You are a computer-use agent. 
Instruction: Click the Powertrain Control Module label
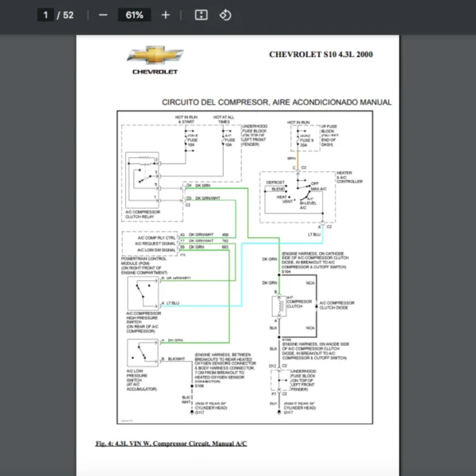(x=148, y=258)
